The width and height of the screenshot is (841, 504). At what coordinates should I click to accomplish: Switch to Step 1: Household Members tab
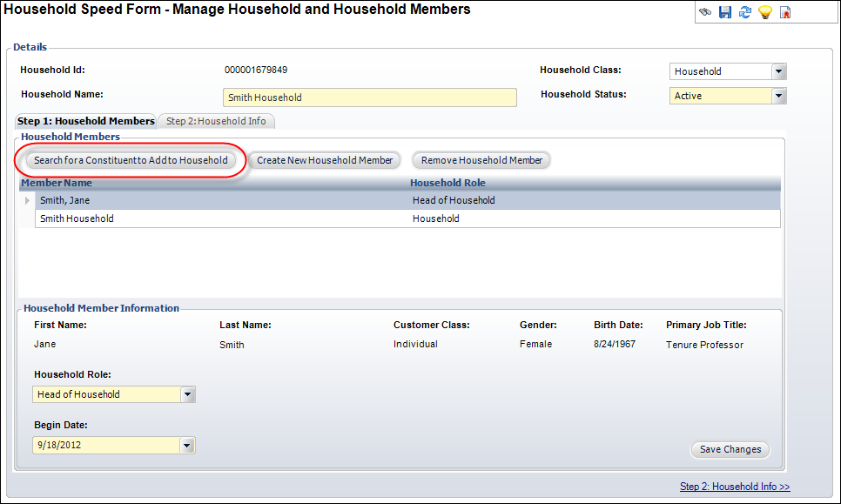[86, 121]
